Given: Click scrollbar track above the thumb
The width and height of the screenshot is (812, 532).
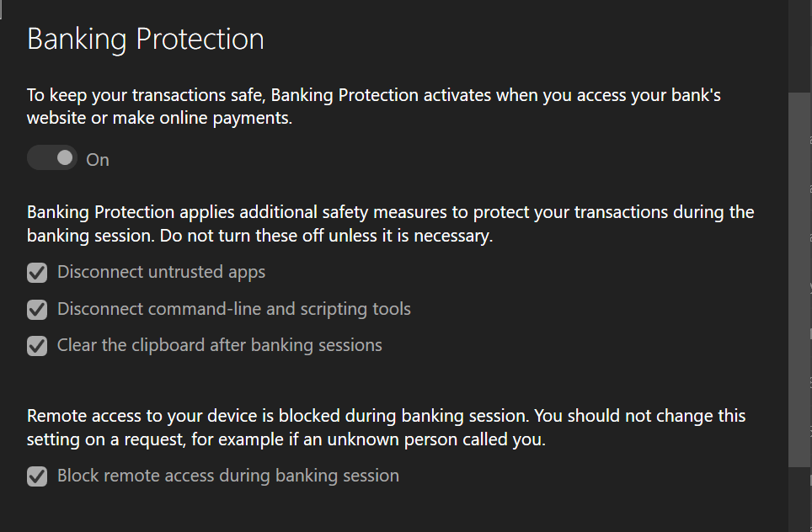Looking at the screenshot, I should click(x=799, y=46).
